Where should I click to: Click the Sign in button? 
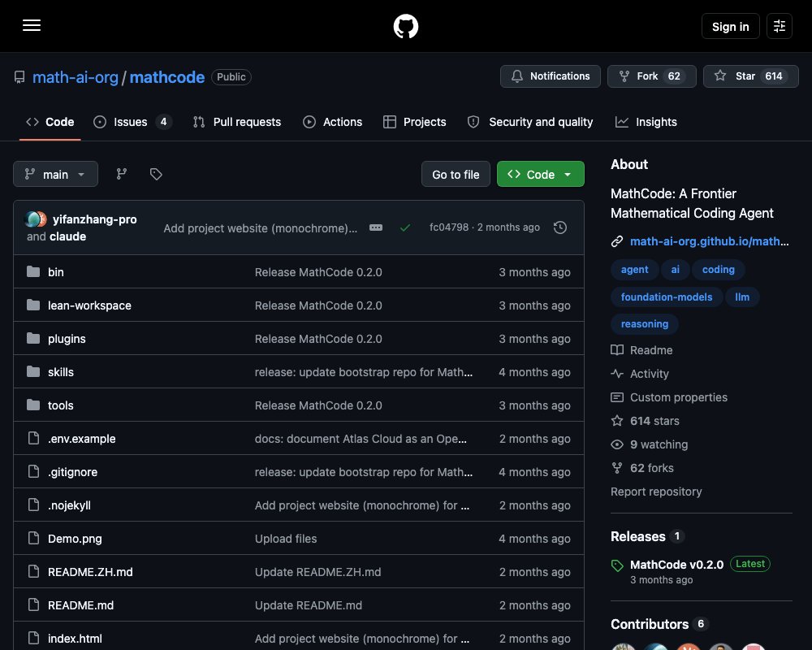click(730, 27)
